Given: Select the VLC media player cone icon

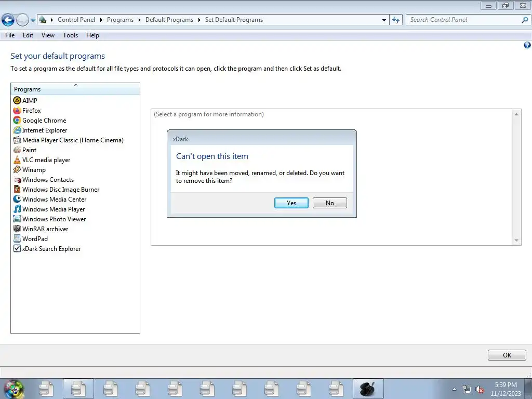Looking at the screenshot, I should point(17,159).
